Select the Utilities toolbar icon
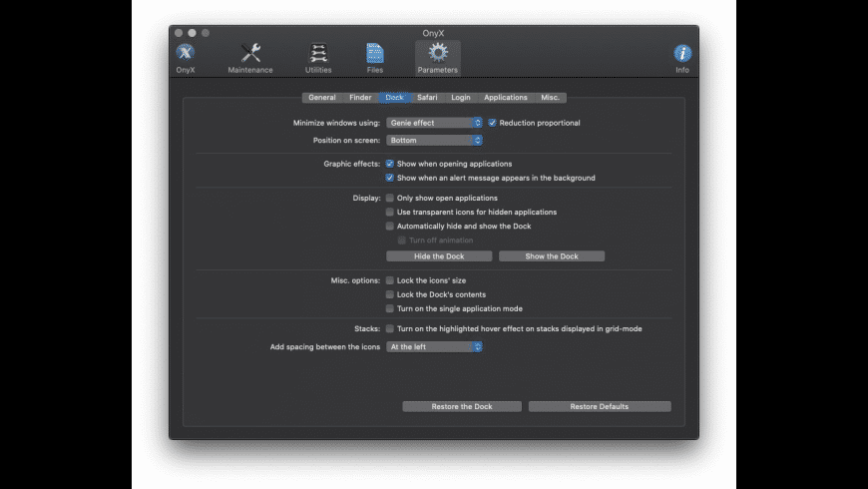The width and height of the screenshot is (868, 489). point(318,58)
